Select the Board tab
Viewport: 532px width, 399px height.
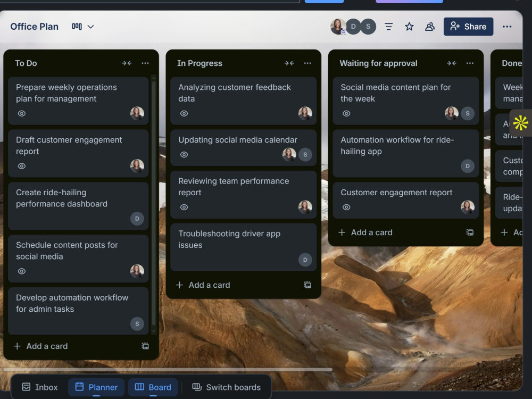(x=153, y=387)
